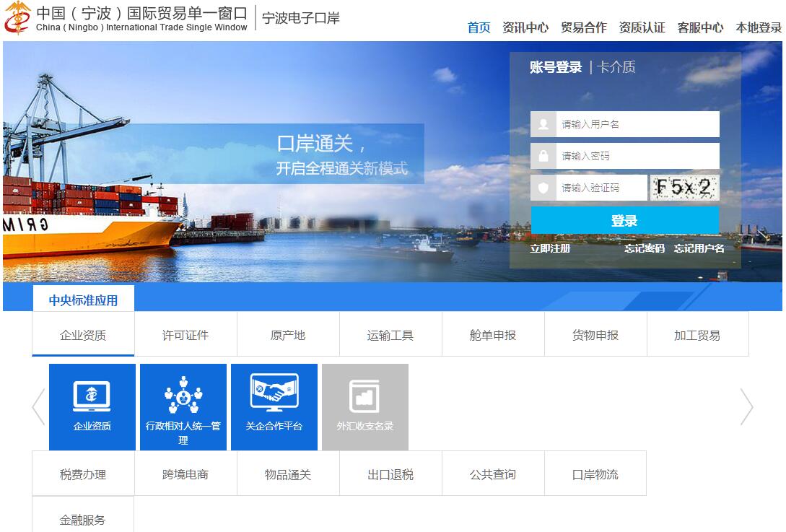This screenshot has width=786, height=532.
Task: Refresh the F5x2 captcha image
Action: 684,188
